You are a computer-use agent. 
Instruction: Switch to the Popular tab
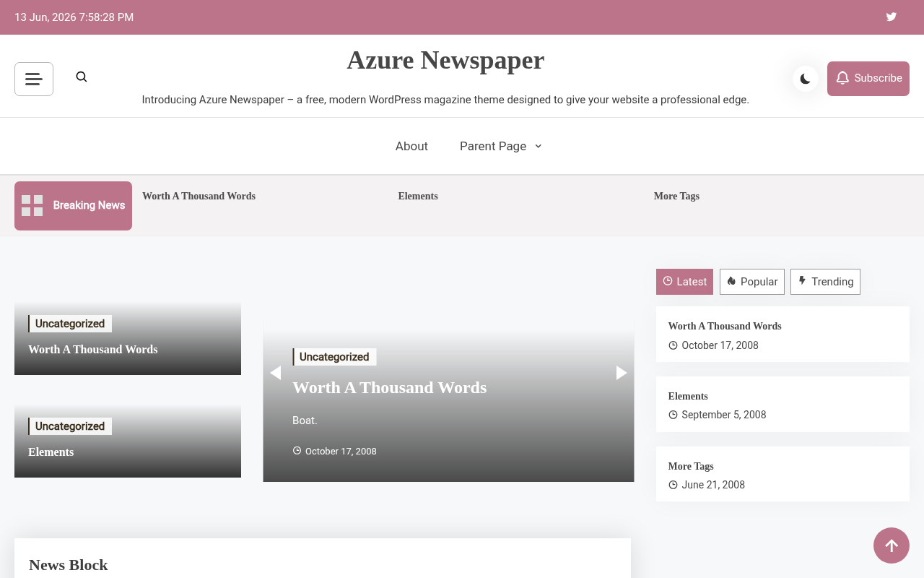(x=752, y=282)
